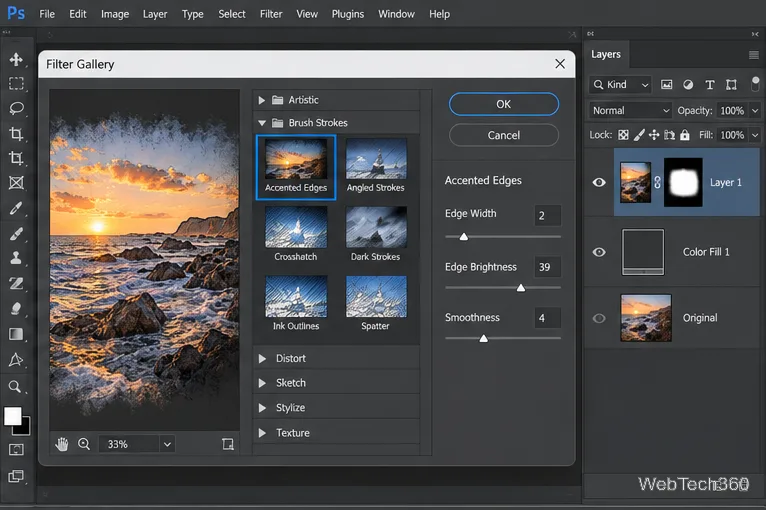Select the Rectangular Marquee tool
The height and width of the screenshot is (510, 766).
pyautogui.click(x=16, y=84)
